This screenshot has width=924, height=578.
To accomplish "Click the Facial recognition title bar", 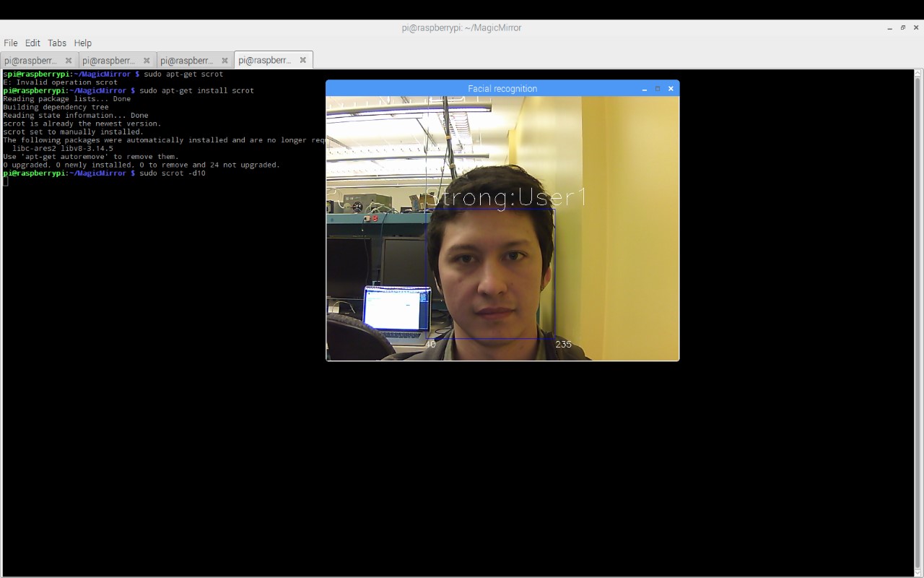I will pos(502,89).
